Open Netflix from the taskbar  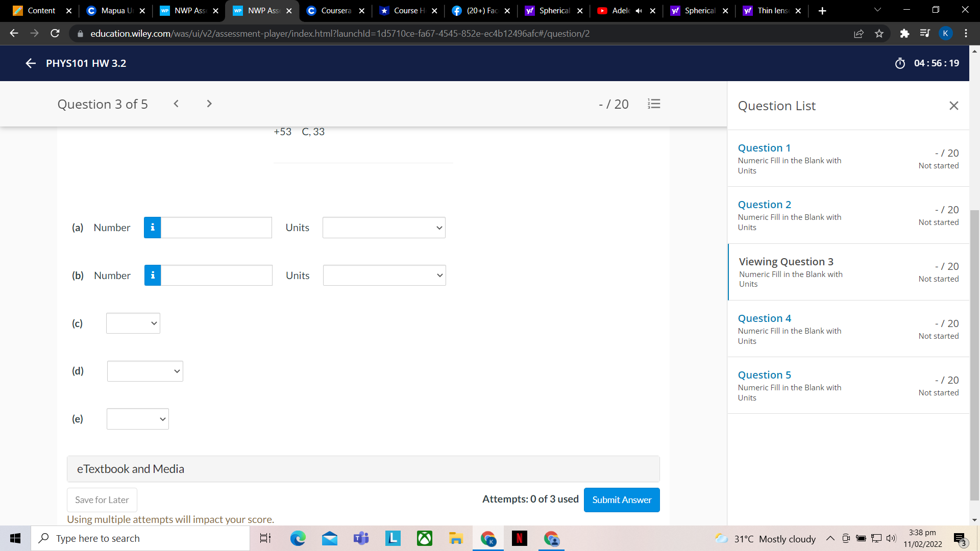click(x=519, y=538)
